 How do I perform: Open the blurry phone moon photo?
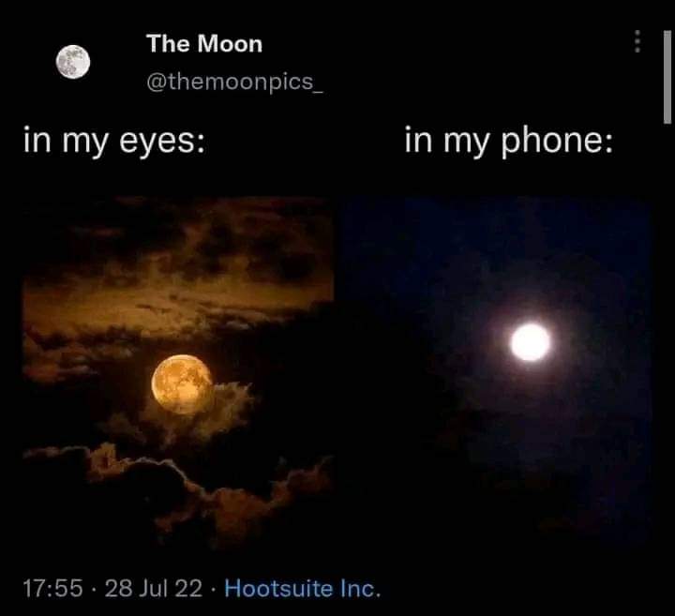pos(494,372)
